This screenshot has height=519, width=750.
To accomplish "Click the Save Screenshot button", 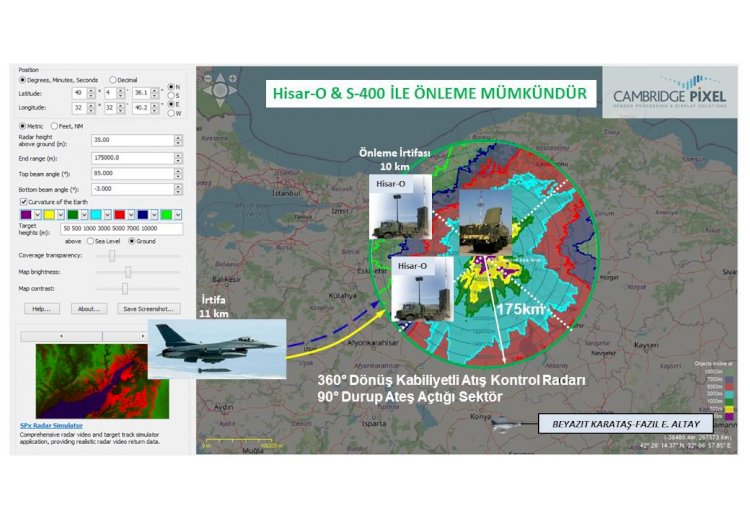I will [x=148, y=309].
